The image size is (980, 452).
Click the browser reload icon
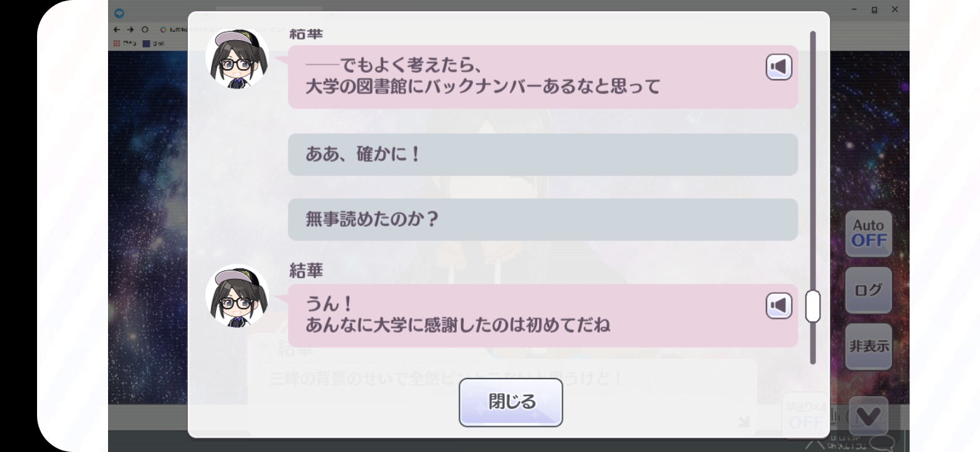(x=145, y=30)
